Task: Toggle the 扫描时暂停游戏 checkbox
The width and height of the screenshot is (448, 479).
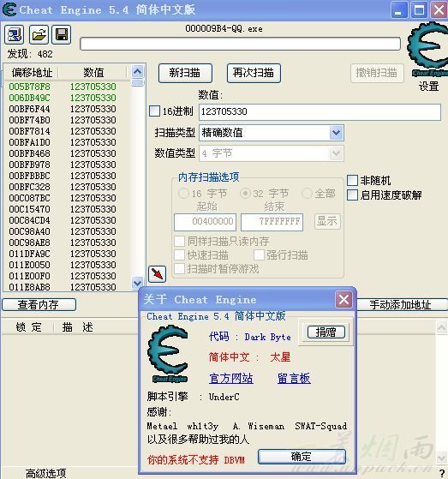Action: 180,269
